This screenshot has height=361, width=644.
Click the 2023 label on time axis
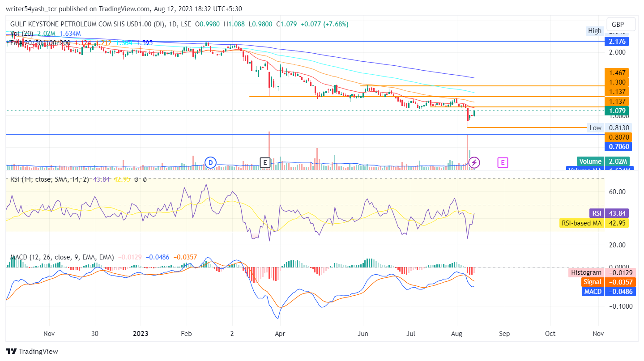point(141,334)
